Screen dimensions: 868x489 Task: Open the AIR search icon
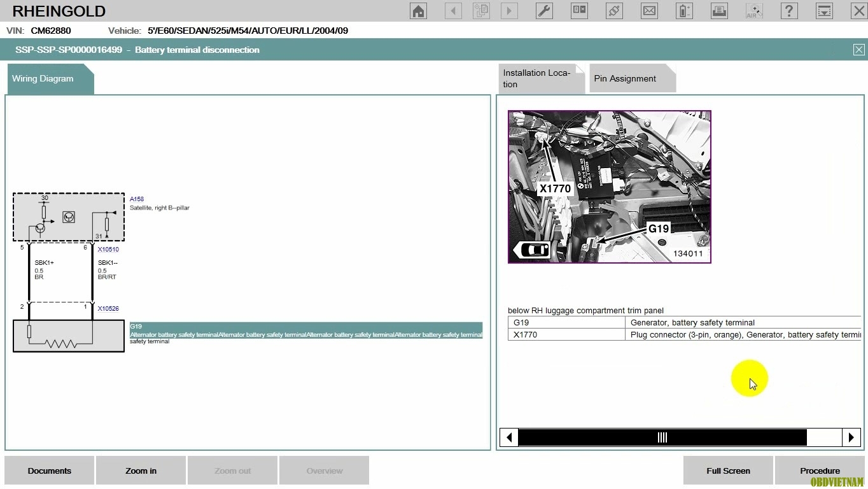pyautogui.click(x=754, y=11)
